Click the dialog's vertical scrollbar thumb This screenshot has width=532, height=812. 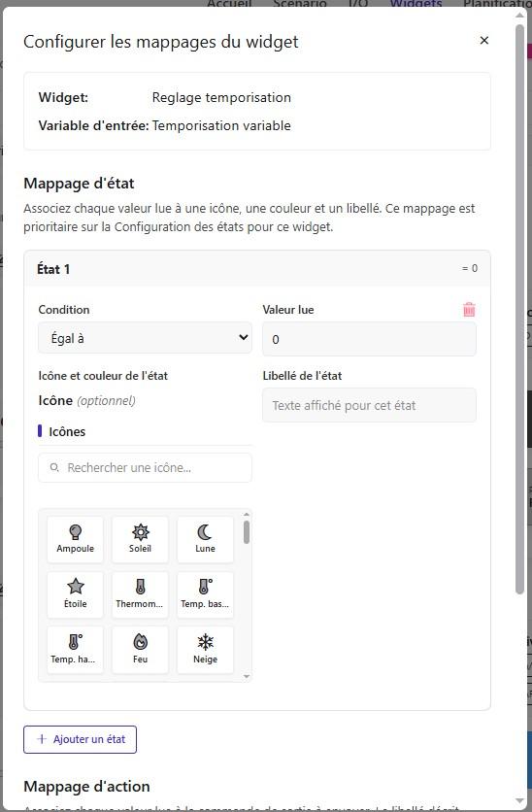click(520, 309)
